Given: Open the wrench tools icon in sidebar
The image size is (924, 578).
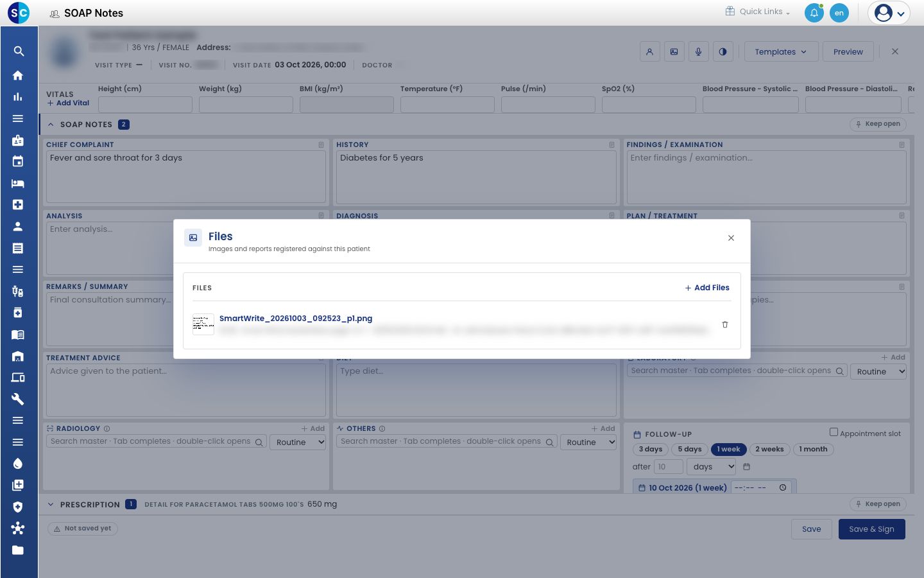Looking at the screenshot, I should 18,399.
